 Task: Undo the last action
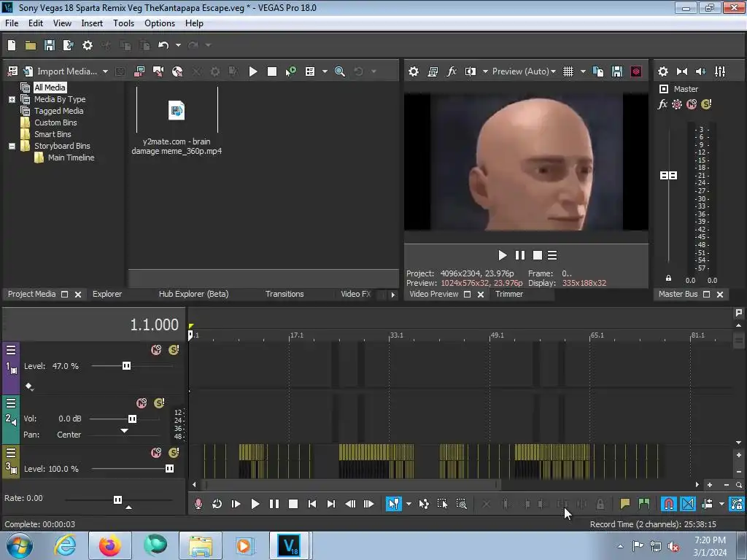coord(163,45)
